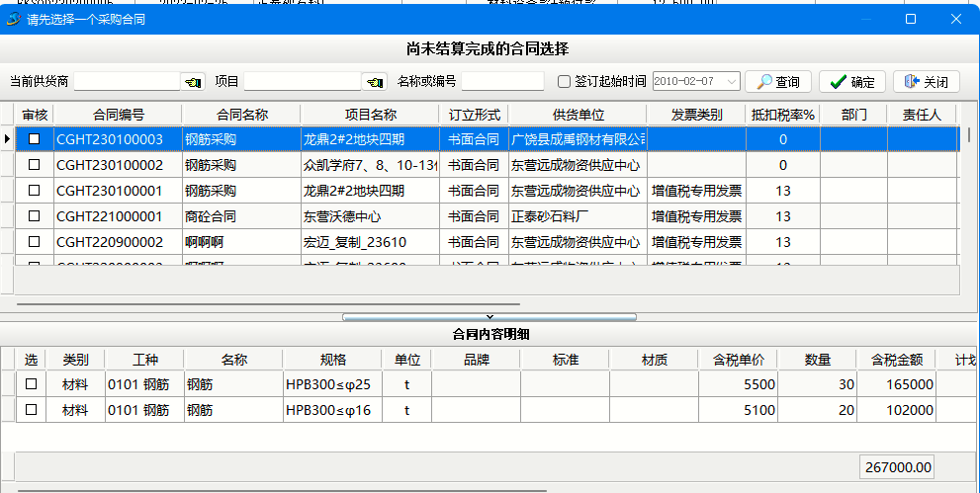Click the 含税单价 column header

pos(739,360)
